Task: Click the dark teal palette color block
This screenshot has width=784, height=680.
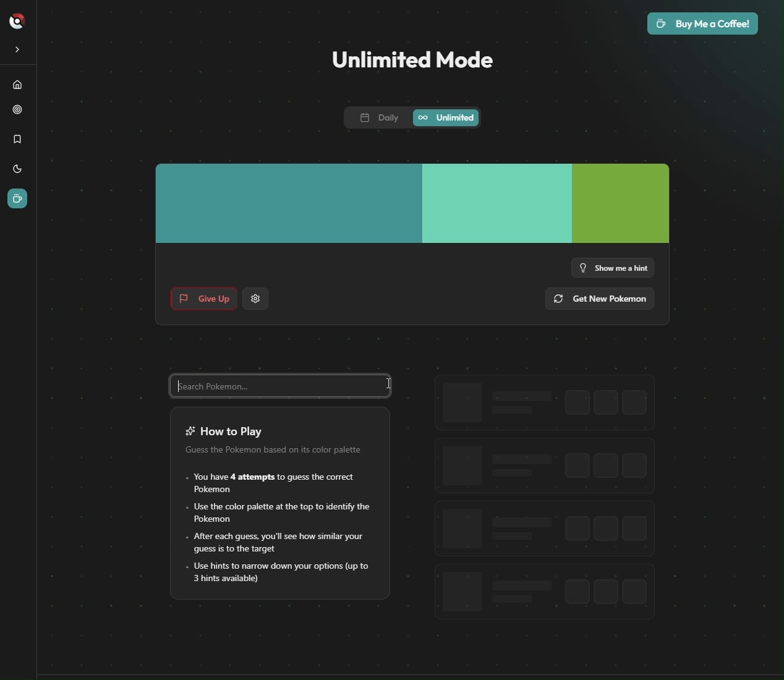Action: 289,203
